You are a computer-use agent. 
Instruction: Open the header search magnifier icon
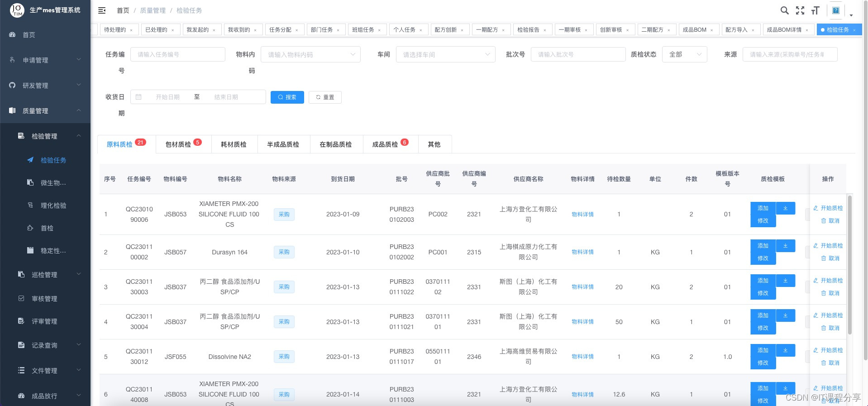coord(785,10)
